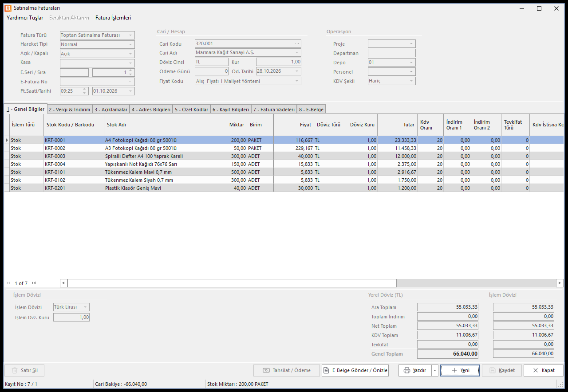The height and width of the screenshot is (392, 568).
Task: Open Cari Kodu lookup ellipsis button
Action: pyautogui.click(x=297, y=43)
